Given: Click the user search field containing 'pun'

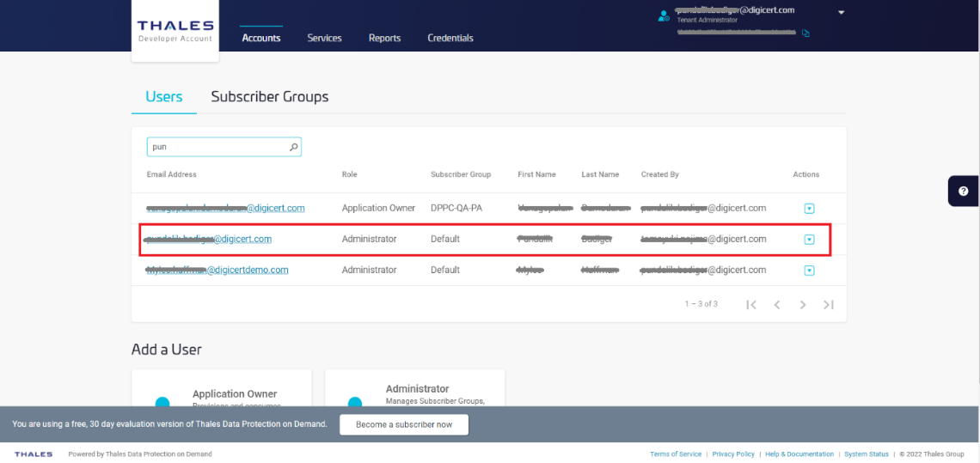Looking at the screenshot, I should tap(219, 147).
